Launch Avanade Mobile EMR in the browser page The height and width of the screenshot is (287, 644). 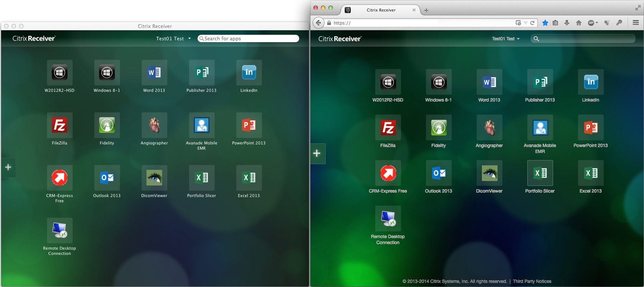pos(540,128)
